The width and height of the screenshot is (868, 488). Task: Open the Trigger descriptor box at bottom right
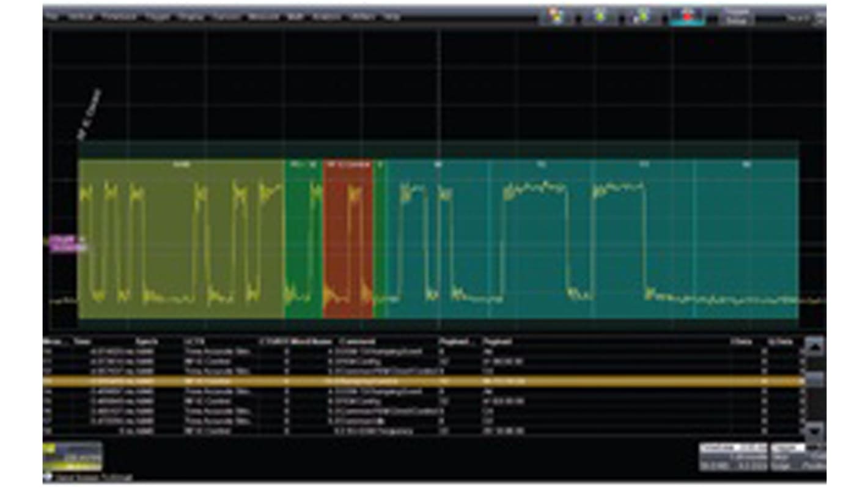[x=798, y=457]
